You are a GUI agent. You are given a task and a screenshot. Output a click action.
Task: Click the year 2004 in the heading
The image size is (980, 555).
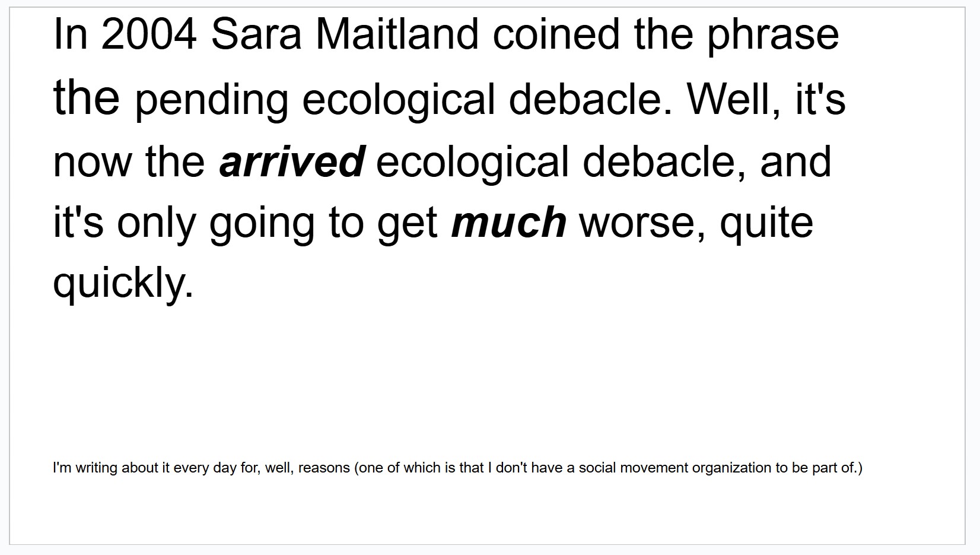(148, 34)
